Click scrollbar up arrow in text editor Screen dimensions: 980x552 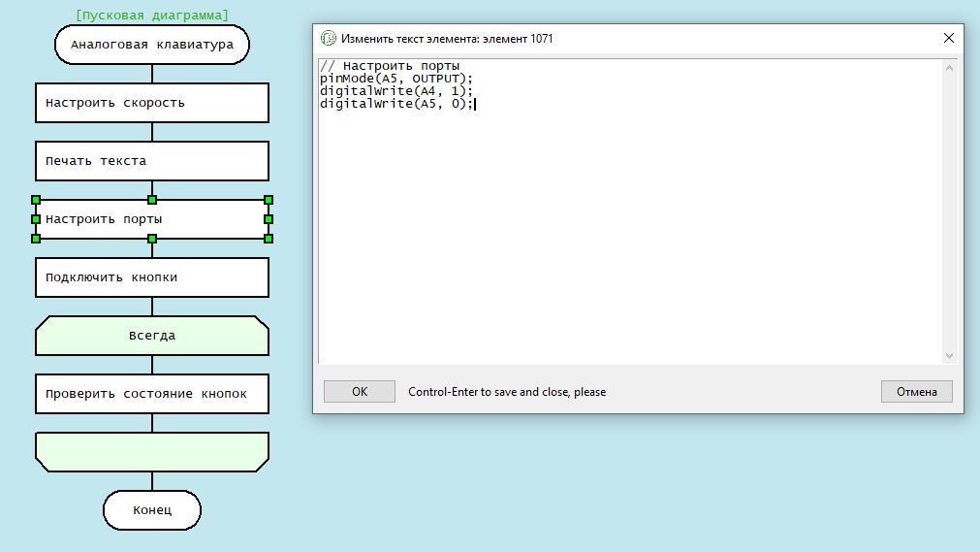949,68
